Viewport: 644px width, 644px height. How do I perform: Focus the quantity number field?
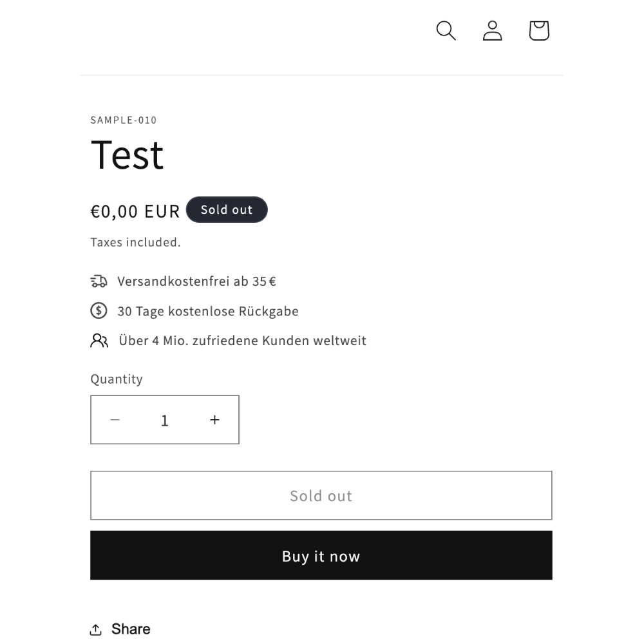(x=165, y=420)
